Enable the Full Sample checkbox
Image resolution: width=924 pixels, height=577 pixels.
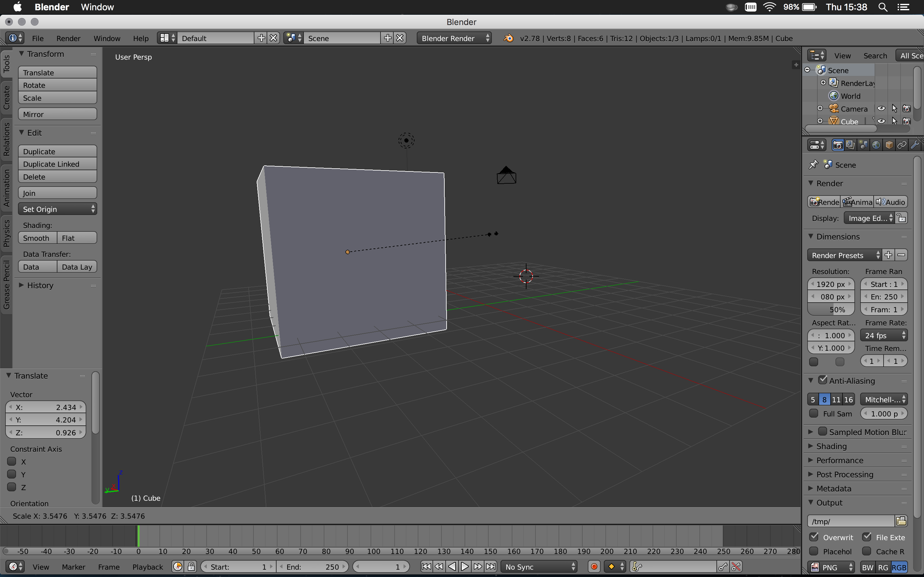[814, 414]
